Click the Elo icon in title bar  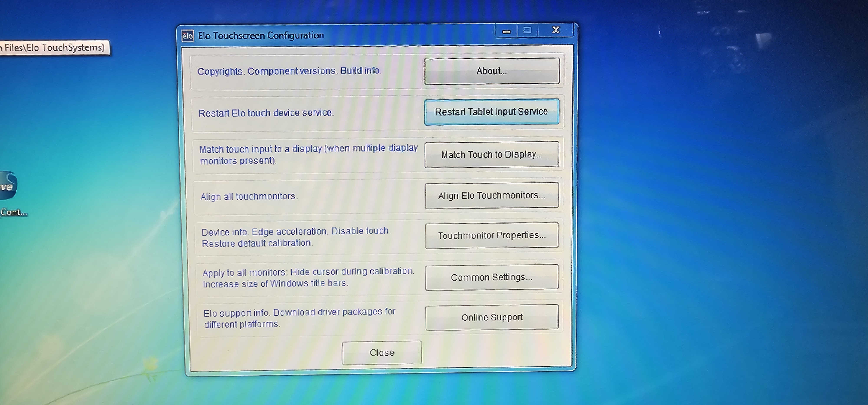tap(188, 36)
